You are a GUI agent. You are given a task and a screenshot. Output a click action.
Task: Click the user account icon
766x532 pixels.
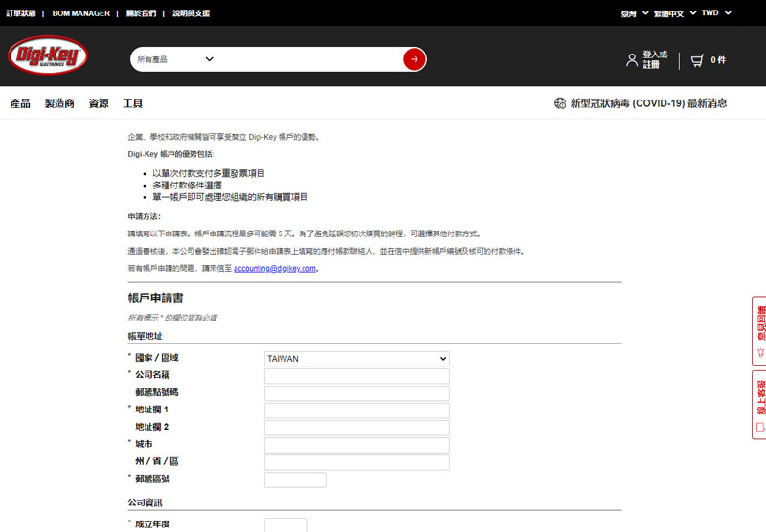pyautogui.click(x=631, y=60)
